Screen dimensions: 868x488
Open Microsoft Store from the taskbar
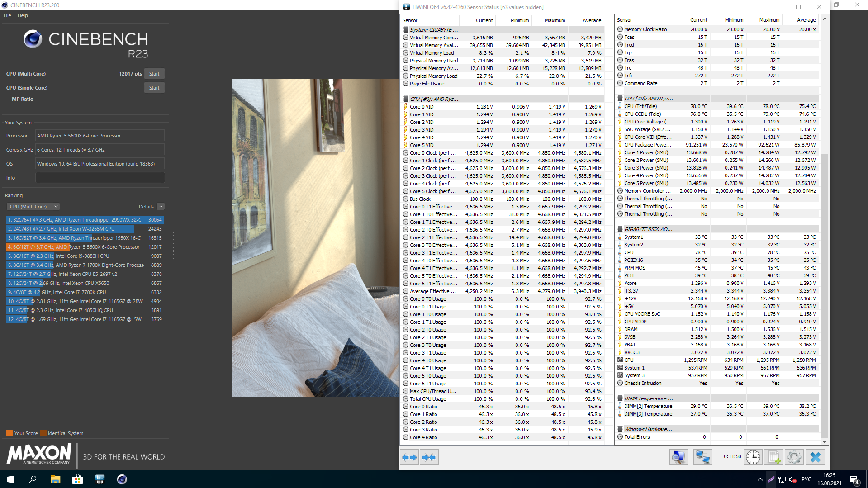[x=77, y=479]
